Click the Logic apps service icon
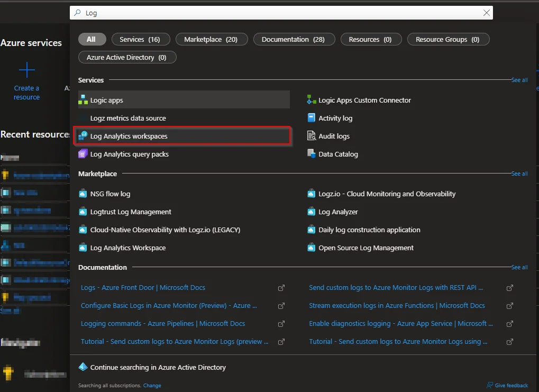 [x=83, y=100]
